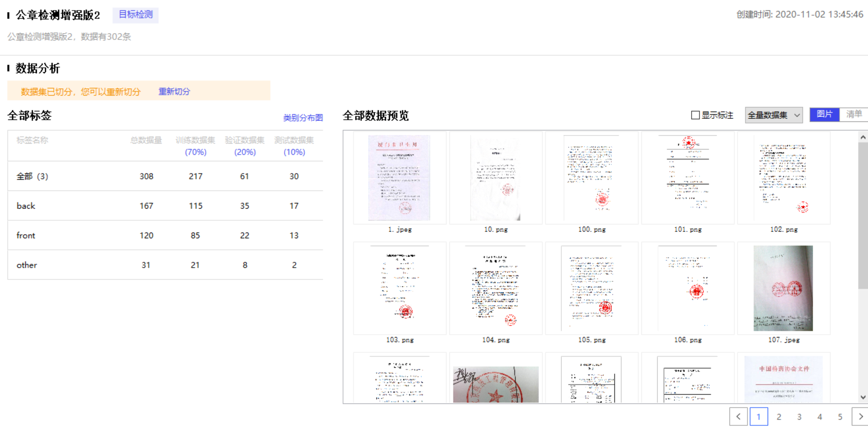The image size is (868, 427).
Task: Select the back label row
Action: pyautogui.click(x=165, y=206)
